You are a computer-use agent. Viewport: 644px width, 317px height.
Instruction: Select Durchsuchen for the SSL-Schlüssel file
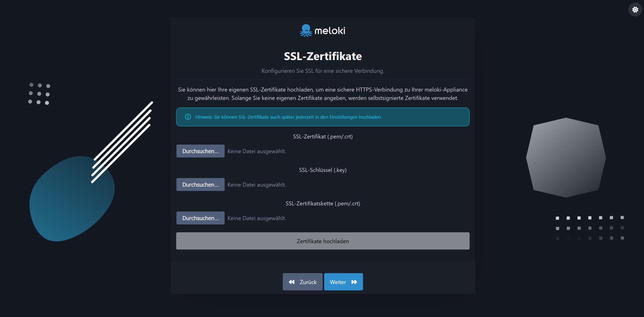[x=200, y=184]
